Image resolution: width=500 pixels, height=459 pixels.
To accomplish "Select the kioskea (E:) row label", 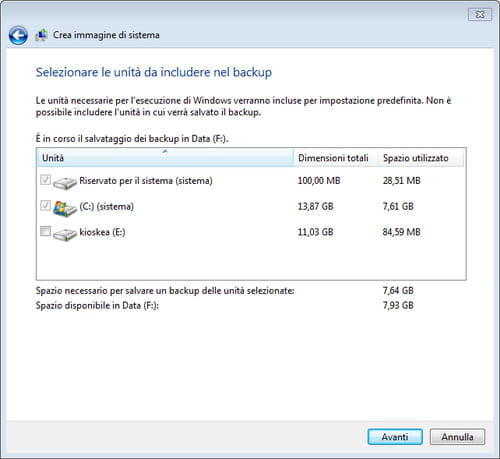I will pyautogui.click(x=102, y=232).
